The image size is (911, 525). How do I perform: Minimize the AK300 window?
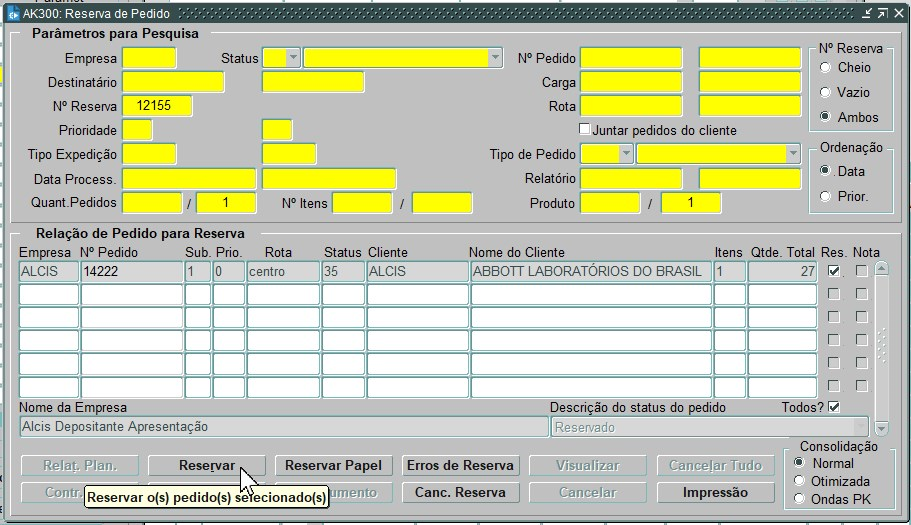click(x=866, y=13)
